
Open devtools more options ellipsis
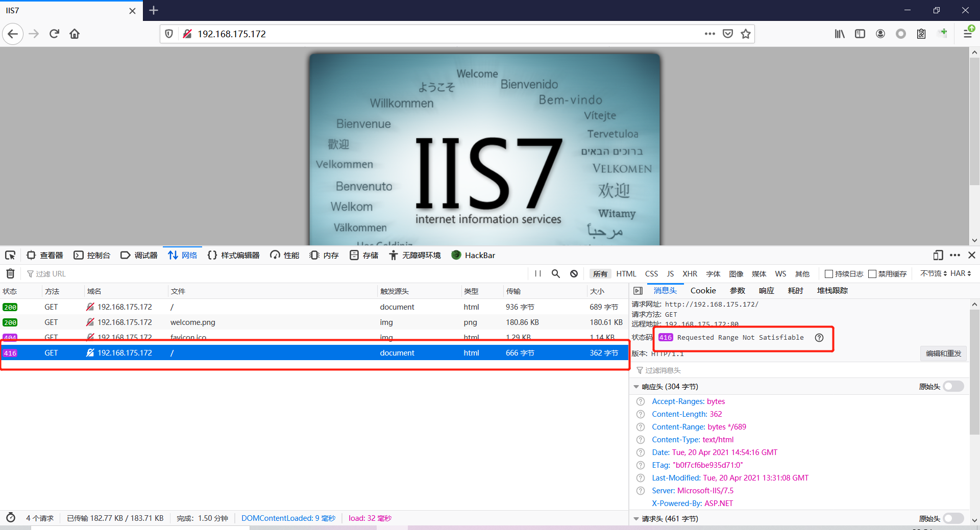pyautogui.click(x=955, y=255)
